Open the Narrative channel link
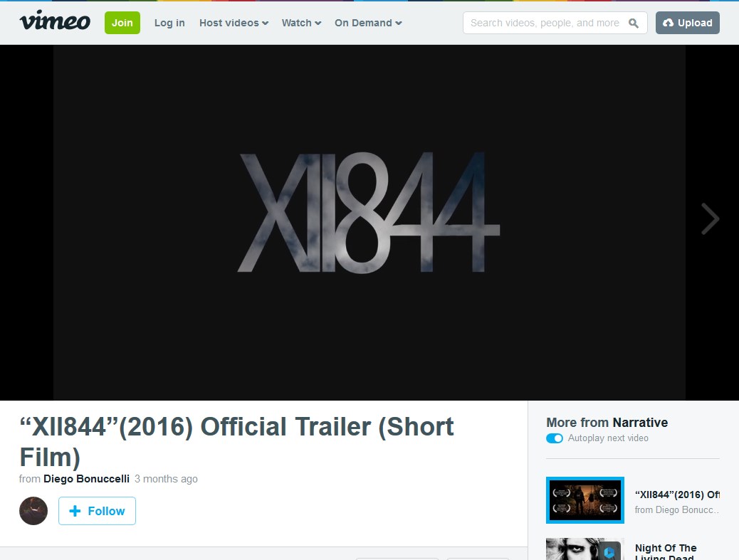Viewport: 739px width, 560px height. point(640,423)
